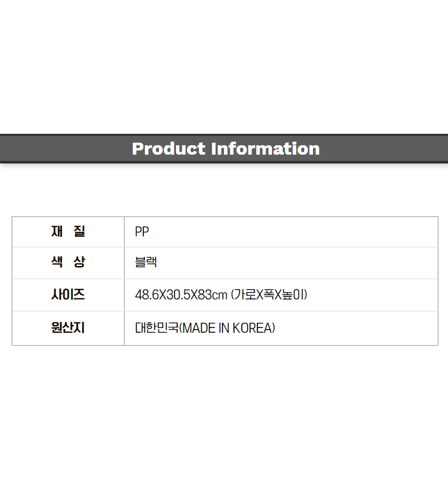The height and width of the screenshot is (479, 448).
Task: Click the 사이즈 label cell
Action: pyautogui.click(x=68, y=295)
